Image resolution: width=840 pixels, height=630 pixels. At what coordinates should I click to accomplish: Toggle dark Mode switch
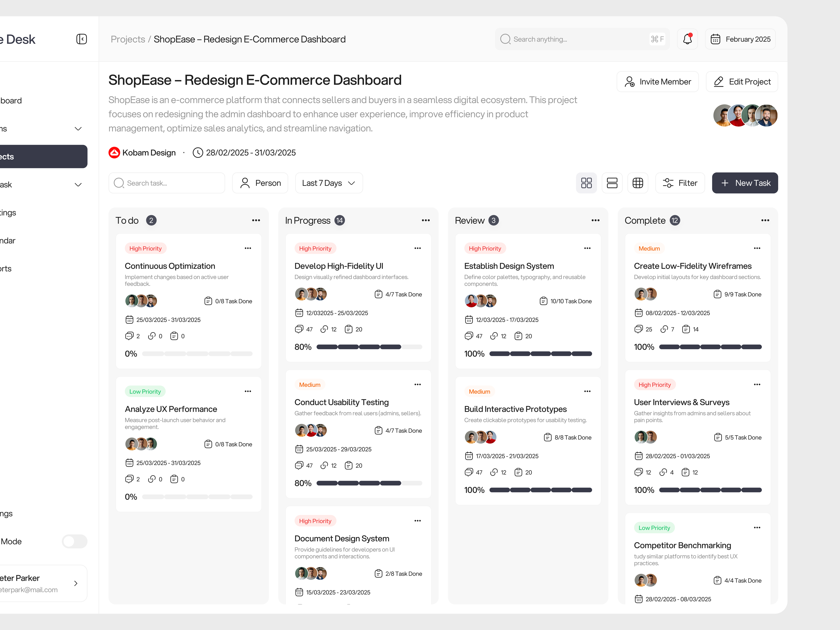(x=74, y=541)
